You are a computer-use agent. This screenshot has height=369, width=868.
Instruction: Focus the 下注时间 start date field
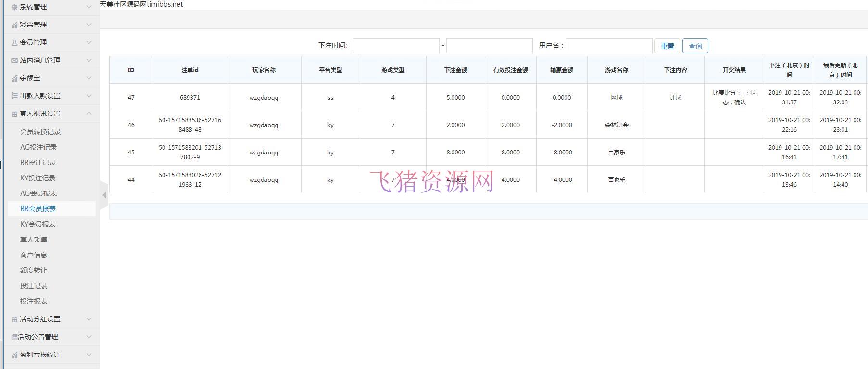[x=396, y=46]
